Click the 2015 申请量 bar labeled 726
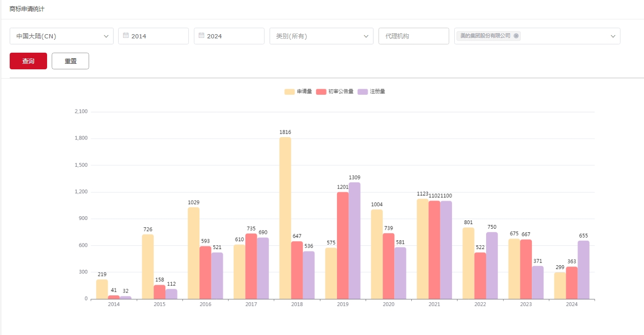Viewport: 644px width, 335px height. (148, 267)
